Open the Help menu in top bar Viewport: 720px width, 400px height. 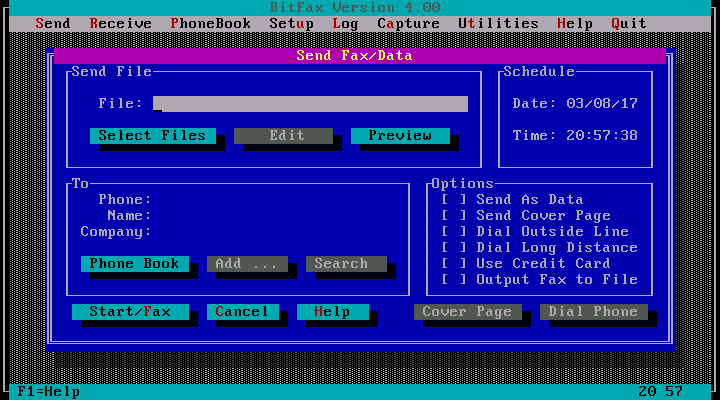(574, 23)
